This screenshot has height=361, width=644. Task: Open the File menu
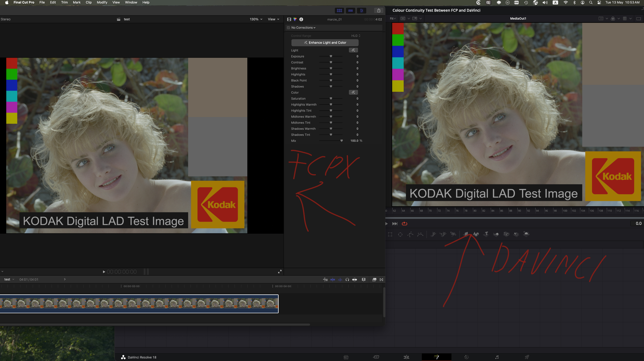point(42,3)
